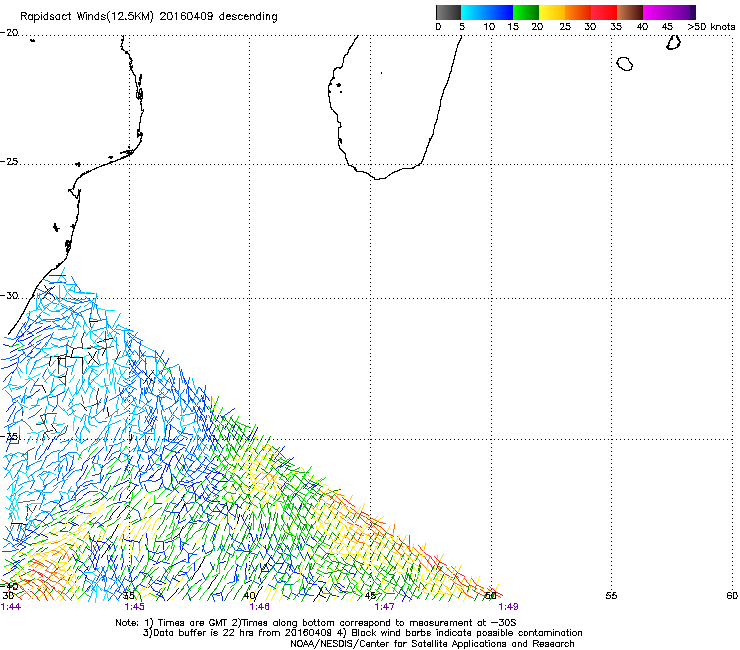Click the '60' longitude label

coord(732,596)
